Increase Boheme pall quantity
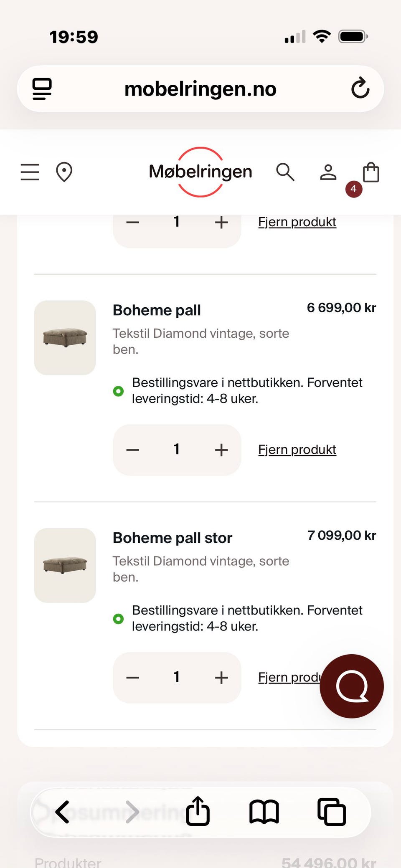Screen dimensions: 401x868 tap(221, 450)
